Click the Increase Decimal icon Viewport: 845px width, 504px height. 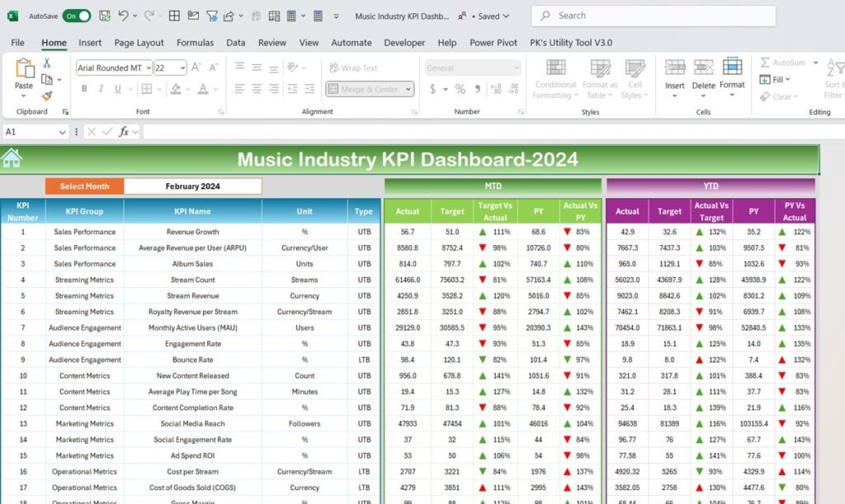click(x=496, y=89)
